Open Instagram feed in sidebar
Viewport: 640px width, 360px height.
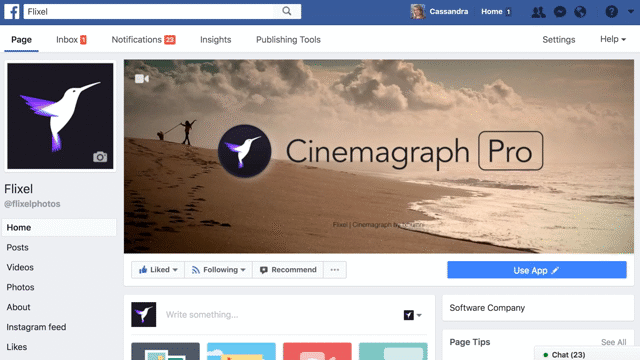[x=36, y=327]
